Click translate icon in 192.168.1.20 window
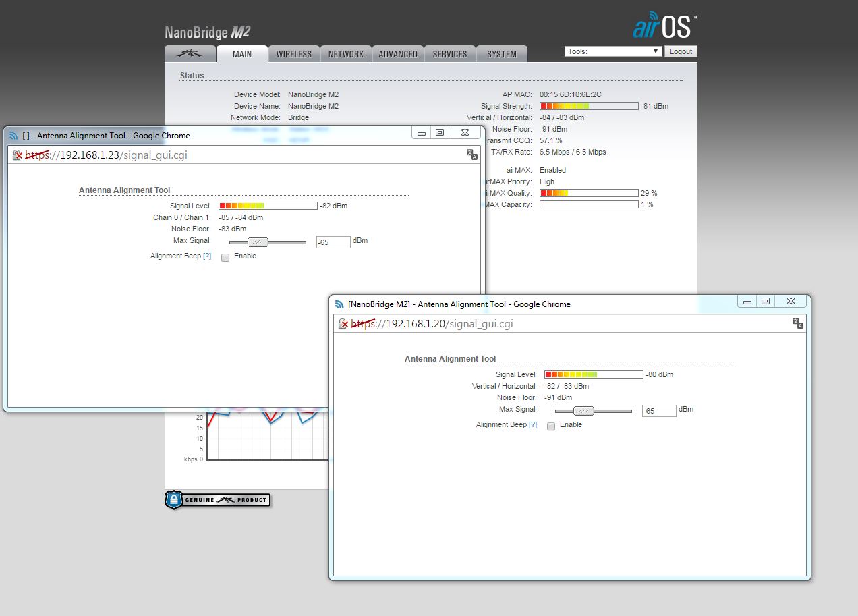Viewport: 858px width, 616px height. click(x=798, y=324)
